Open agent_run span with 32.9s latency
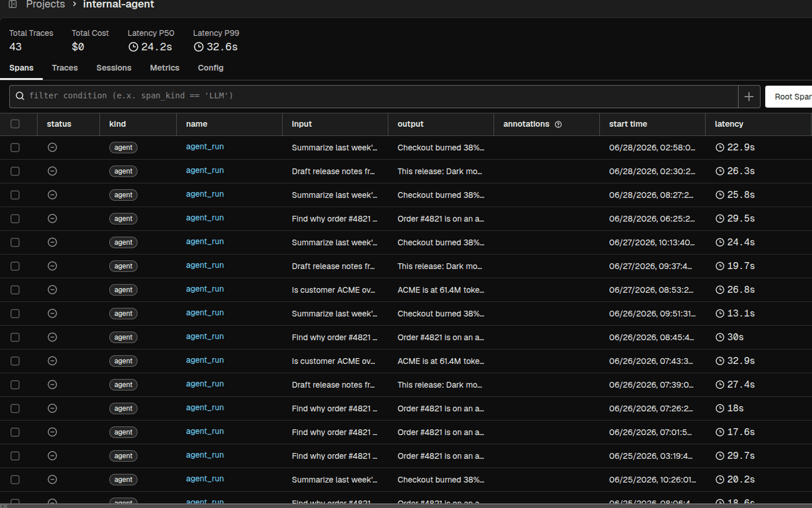This screenshot has height=508, width=812. 205,360
